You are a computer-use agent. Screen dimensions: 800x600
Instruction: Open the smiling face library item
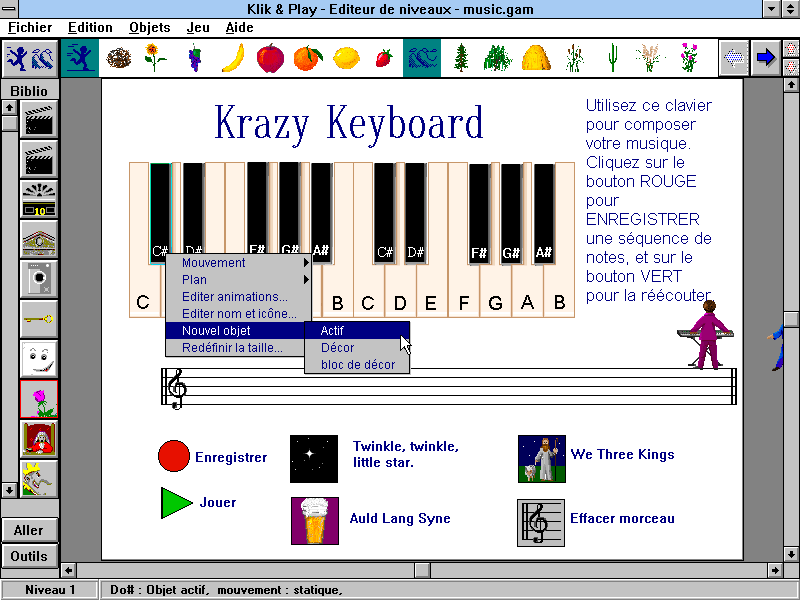tap(39, 360)
